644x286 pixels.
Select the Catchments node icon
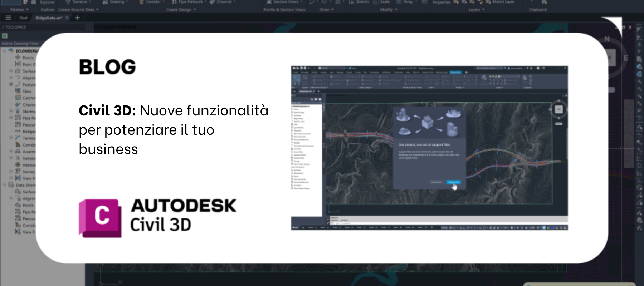coord(18,98)
